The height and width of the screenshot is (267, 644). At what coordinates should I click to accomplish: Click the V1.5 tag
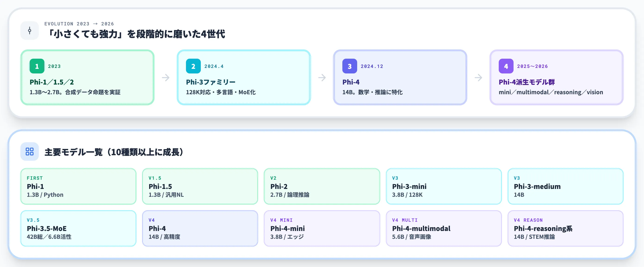(x=155, y=178)
